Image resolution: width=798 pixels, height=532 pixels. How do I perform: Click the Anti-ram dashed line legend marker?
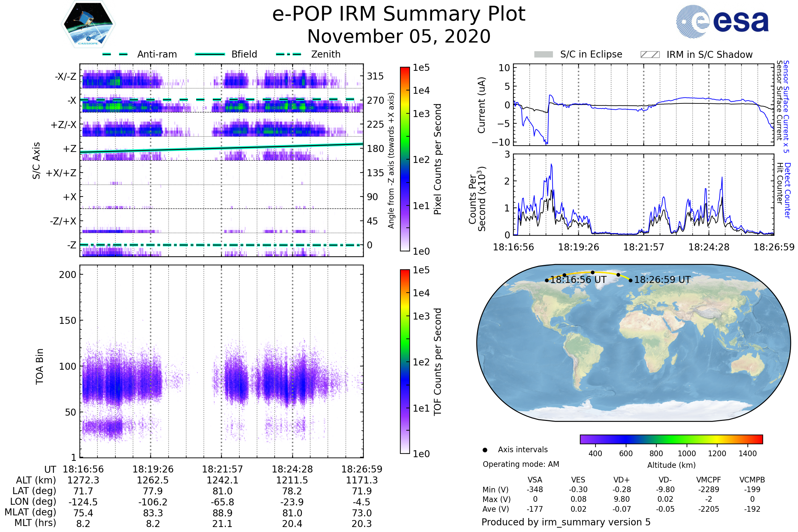pos(115,54)
